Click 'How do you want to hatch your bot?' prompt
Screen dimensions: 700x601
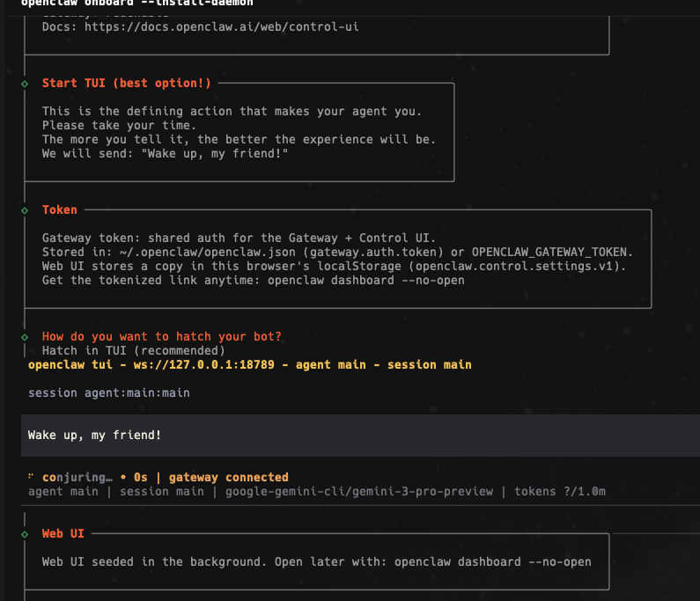[x=161, y=337]
